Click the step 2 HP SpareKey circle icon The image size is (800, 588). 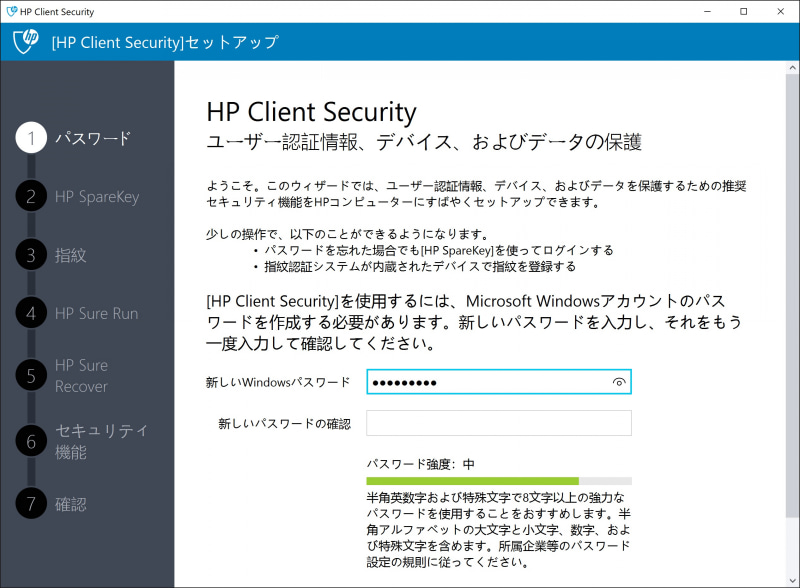[x=30, y=198]
